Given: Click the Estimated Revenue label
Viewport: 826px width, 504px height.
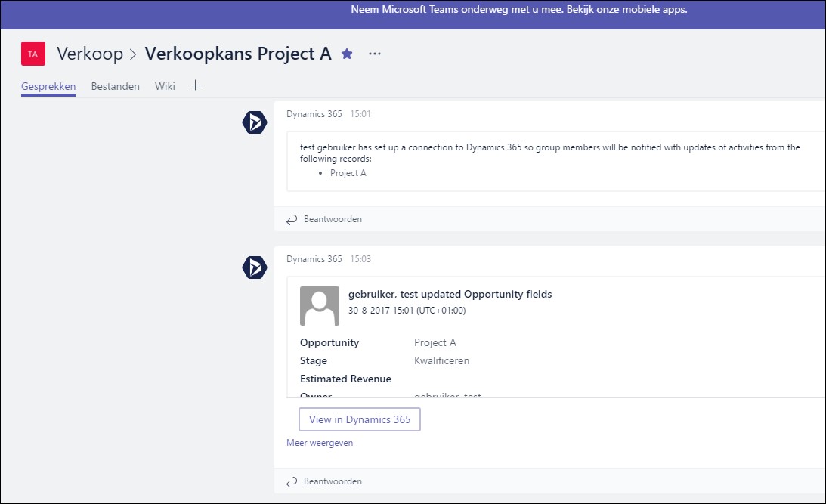Looking at the screenshot, I should pyautogui.click(x=345, y=379).
